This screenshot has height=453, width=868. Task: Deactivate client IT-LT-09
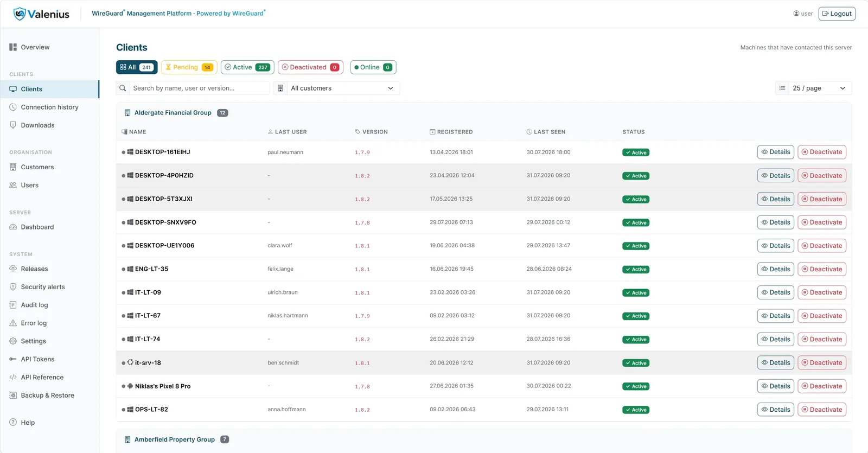tap(822, 292)
